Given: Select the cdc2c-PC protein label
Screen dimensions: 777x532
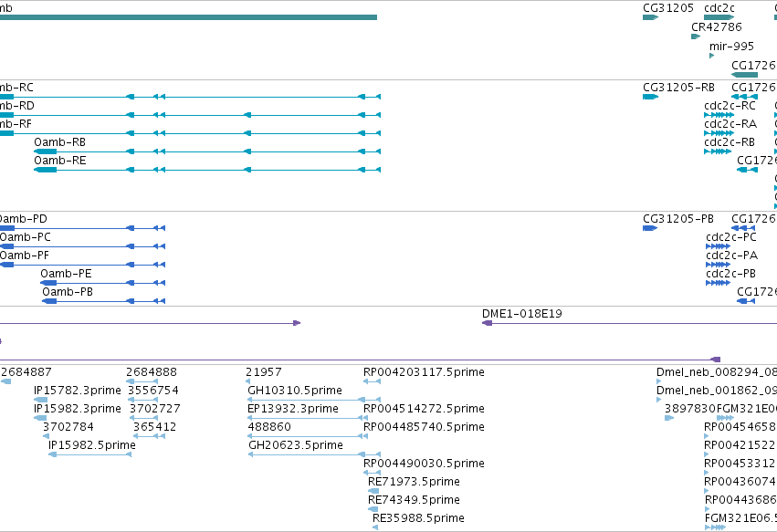Looking at the screenshot, I should 731,237.
